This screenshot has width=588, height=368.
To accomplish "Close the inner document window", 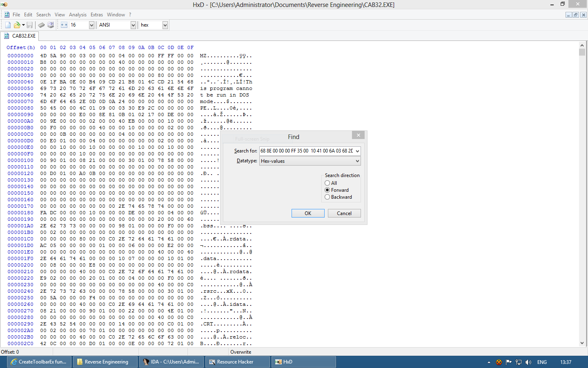I will click(584, 15).
